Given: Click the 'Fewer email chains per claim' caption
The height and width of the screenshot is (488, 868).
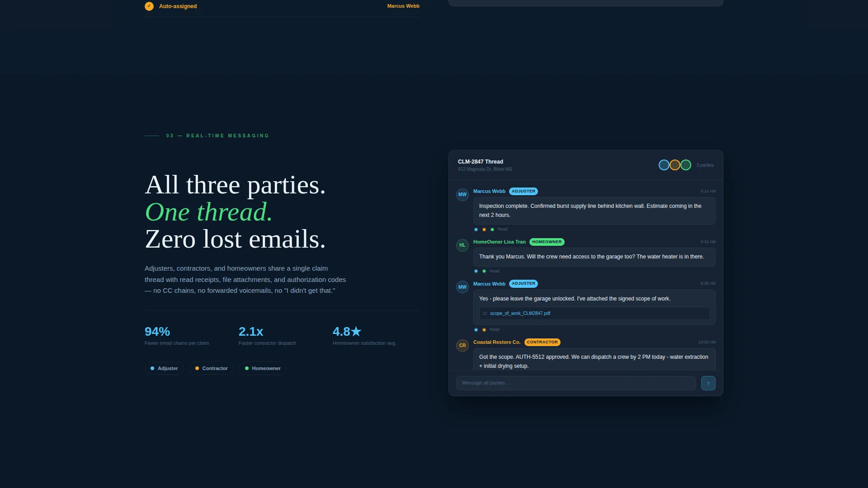Looking at the screenshot, I should [177, 343].
